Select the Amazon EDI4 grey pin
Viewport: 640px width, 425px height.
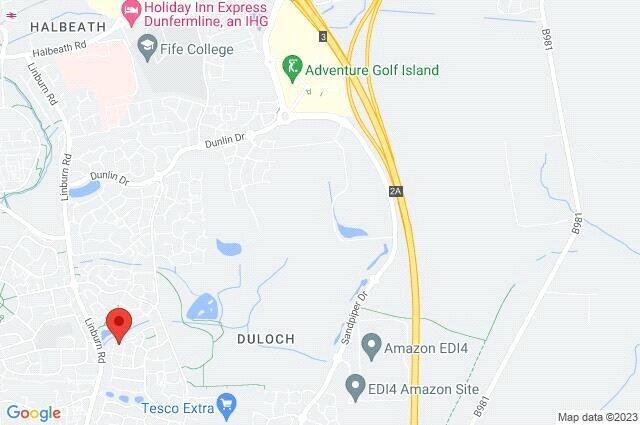(371, 347)
